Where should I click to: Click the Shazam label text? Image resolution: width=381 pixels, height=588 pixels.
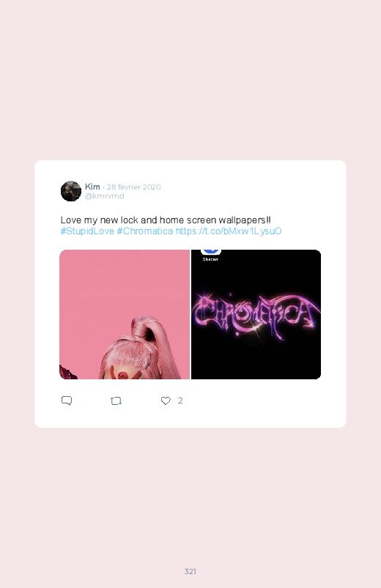click(x=210, y=259)
